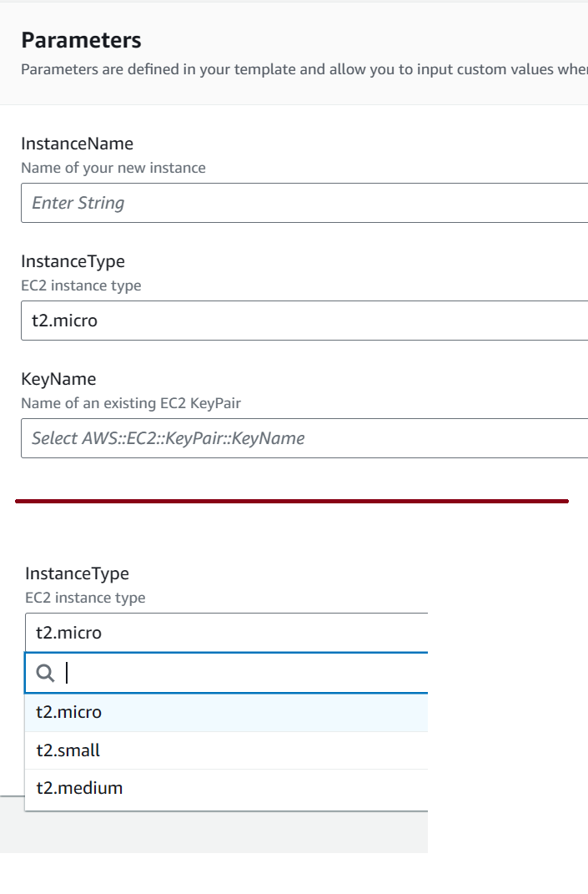
Task: Click the InstanceType label above the KeyName section
Action: 73,261
